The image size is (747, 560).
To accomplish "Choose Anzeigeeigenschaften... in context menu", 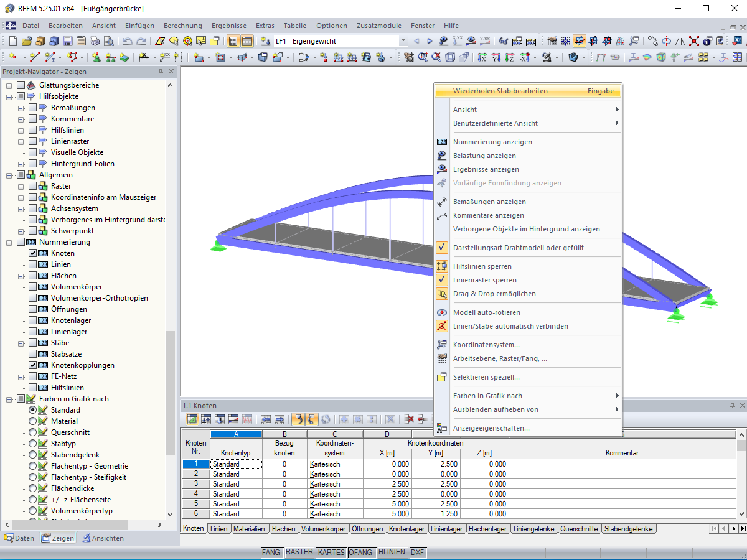I will click(x=528, y=428).
